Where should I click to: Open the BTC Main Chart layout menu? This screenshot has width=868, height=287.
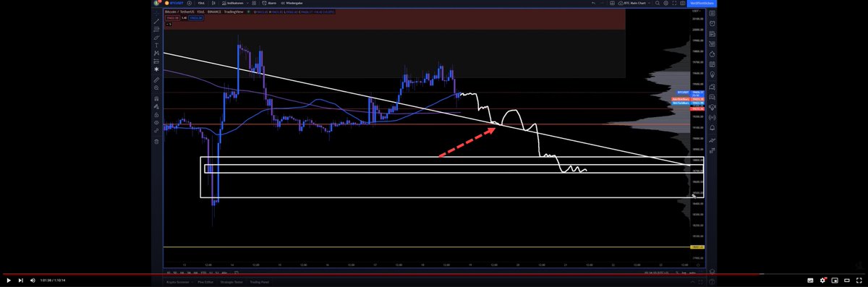click(x=634, y=3)
